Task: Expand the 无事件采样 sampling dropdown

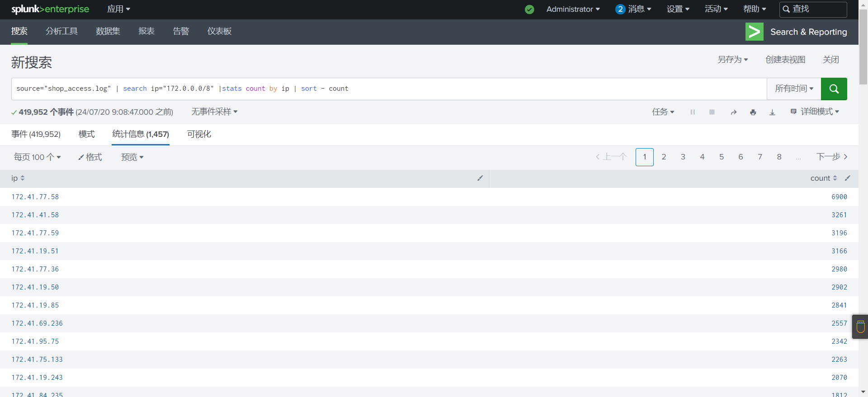Action: [x=214, y=112]
